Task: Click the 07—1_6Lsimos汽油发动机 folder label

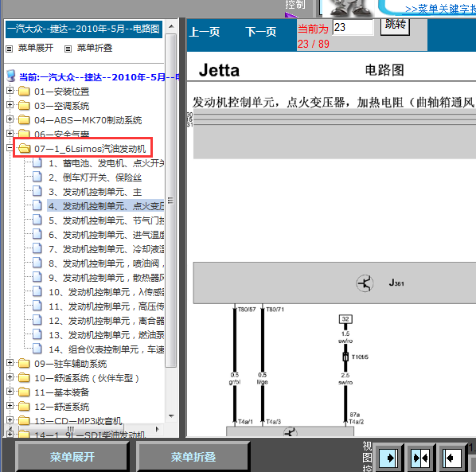Action: pos(90,149)
